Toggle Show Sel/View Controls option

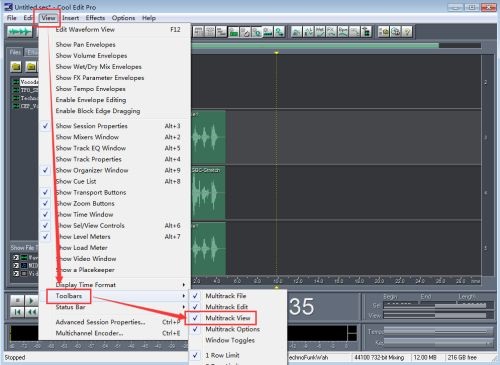click(115, 226)
